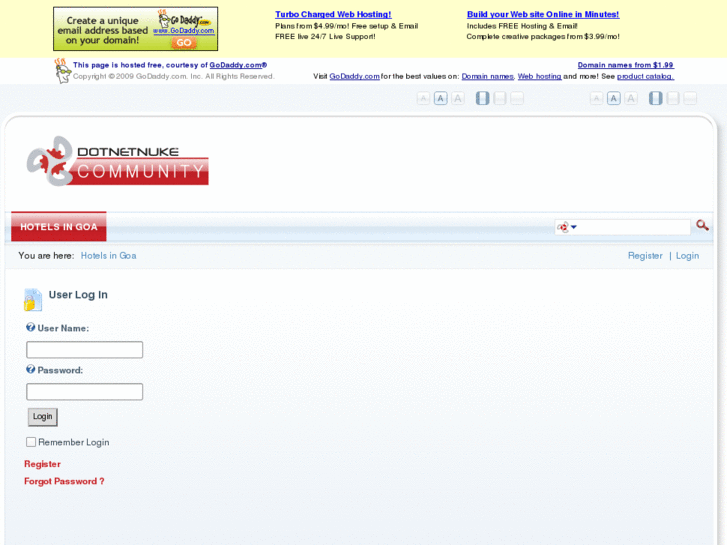The height and width of the screenshot is (545, 727).
Task: Select medium text size in left icon group
Action: tap(440, 98)
